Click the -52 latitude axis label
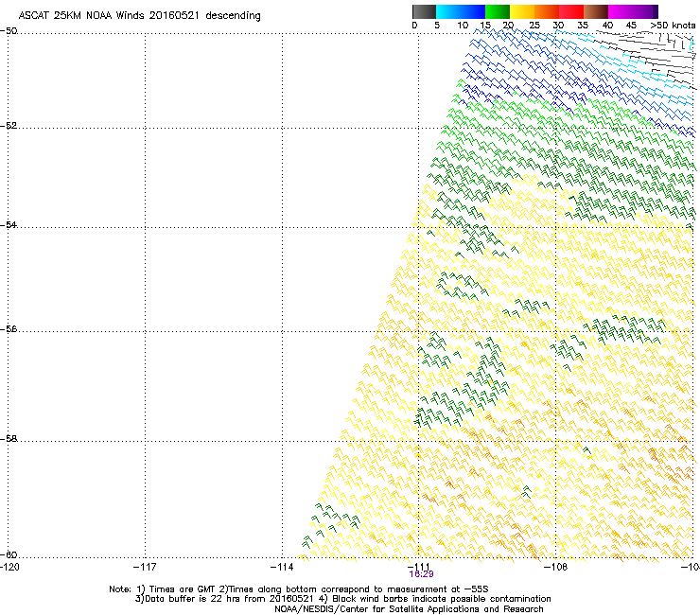The height and width of the screenshot is (615, 700). tap(9, 126)
